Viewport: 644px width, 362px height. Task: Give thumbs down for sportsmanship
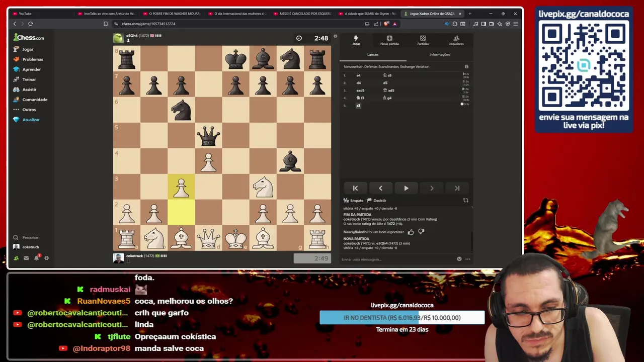[x=421, y=232]
